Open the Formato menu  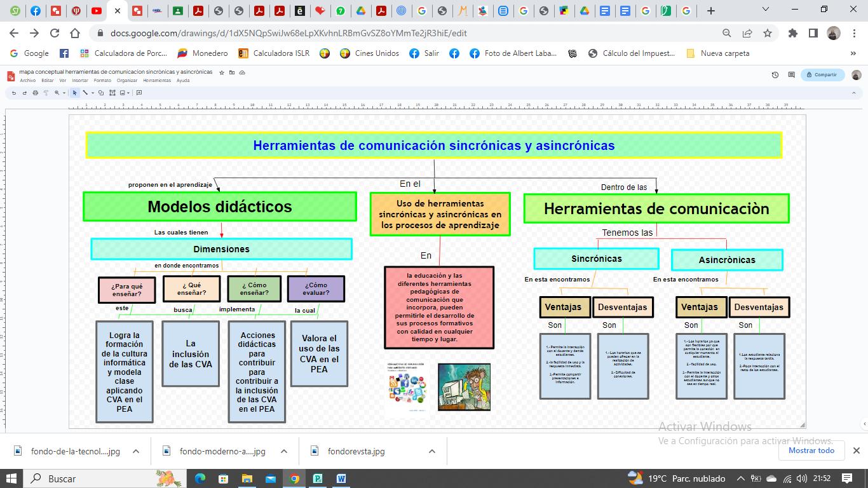[x=102, y=81]
